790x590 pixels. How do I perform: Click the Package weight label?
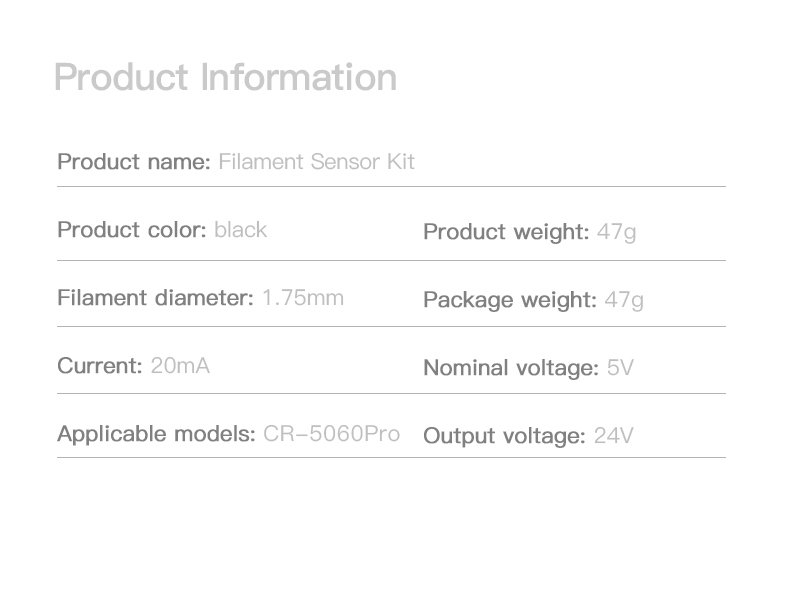pyautogui.click(x=510, y=300)
